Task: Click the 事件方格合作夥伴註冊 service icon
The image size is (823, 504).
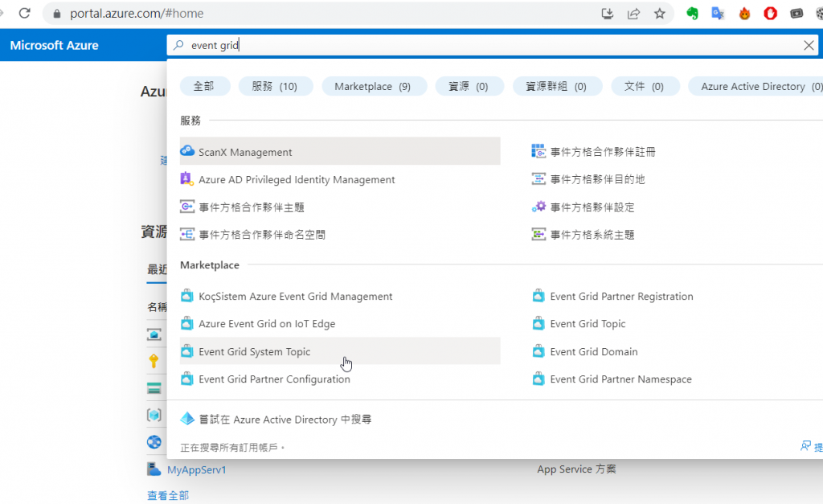Action: click(538, 151)
